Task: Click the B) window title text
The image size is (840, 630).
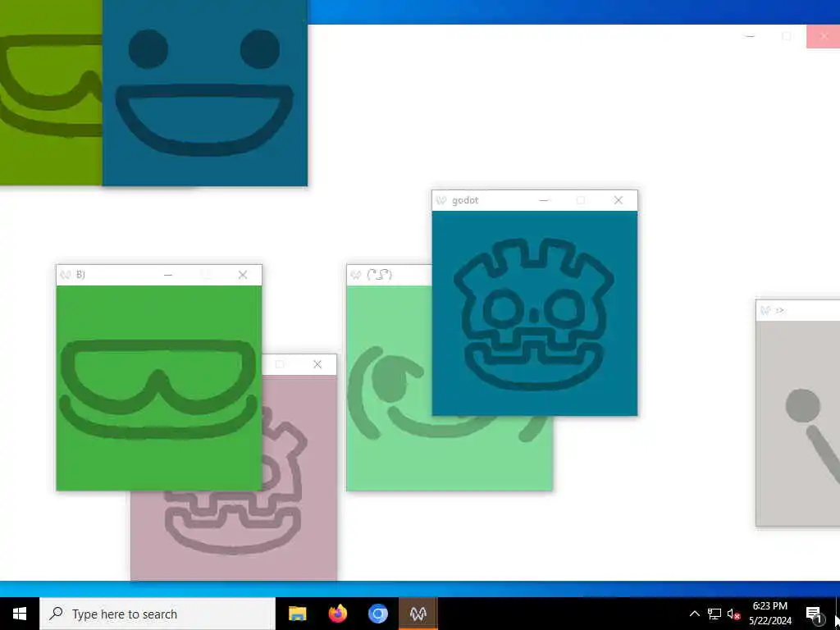Action: pos(80,275)
